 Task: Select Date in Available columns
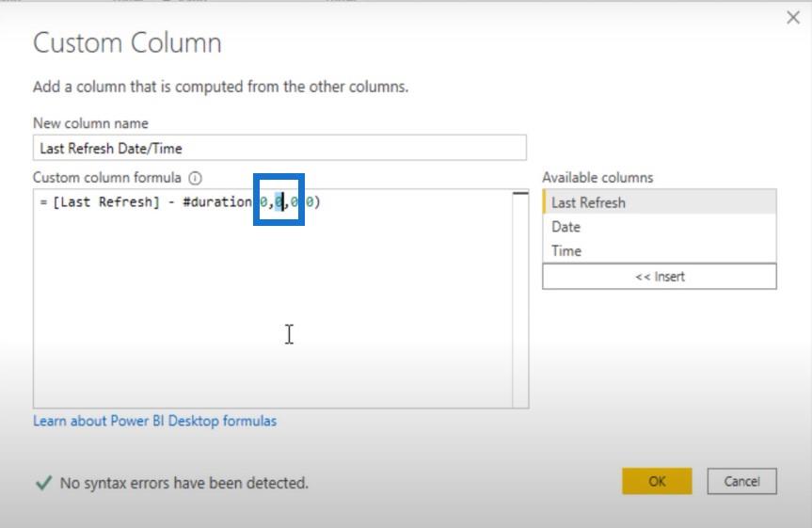pos(660,227)
